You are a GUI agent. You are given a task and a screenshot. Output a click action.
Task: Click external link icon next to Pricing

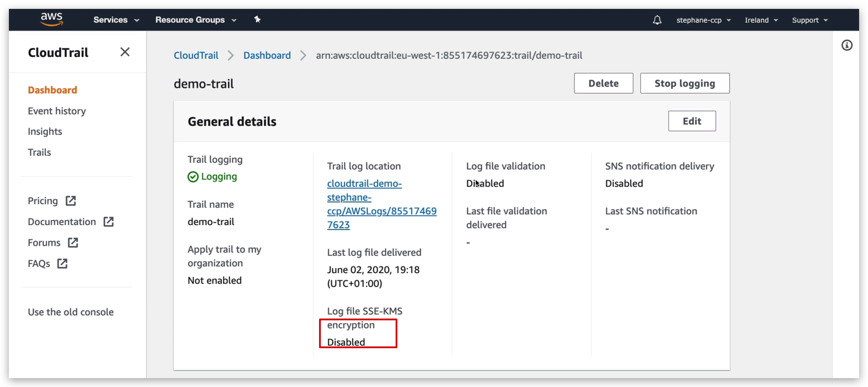[x=71, y=201]
